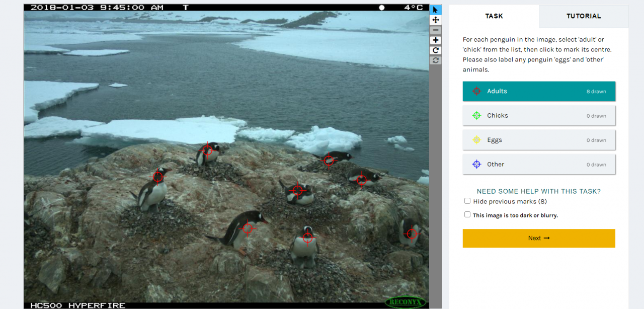The height and width of the screenshot is (309, 644).
Task: Open the Task tab
Action: (x=494, y=16)
